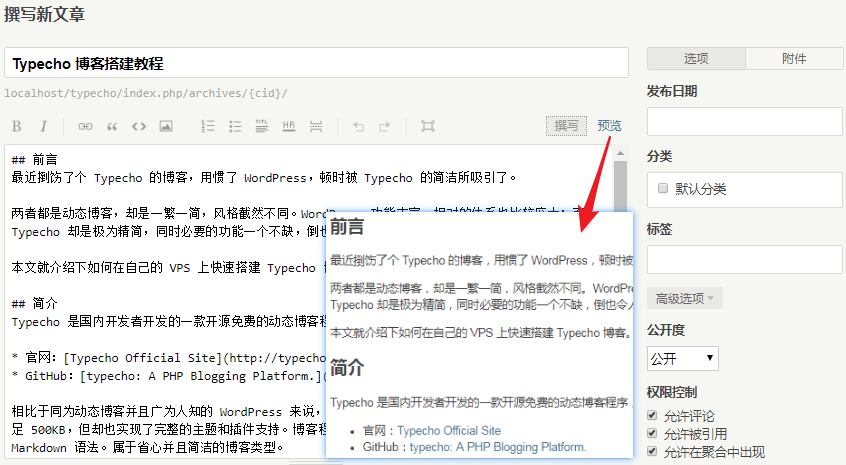Click the article title input field
This screenshot has width=846, height=465.
(316, 63)
